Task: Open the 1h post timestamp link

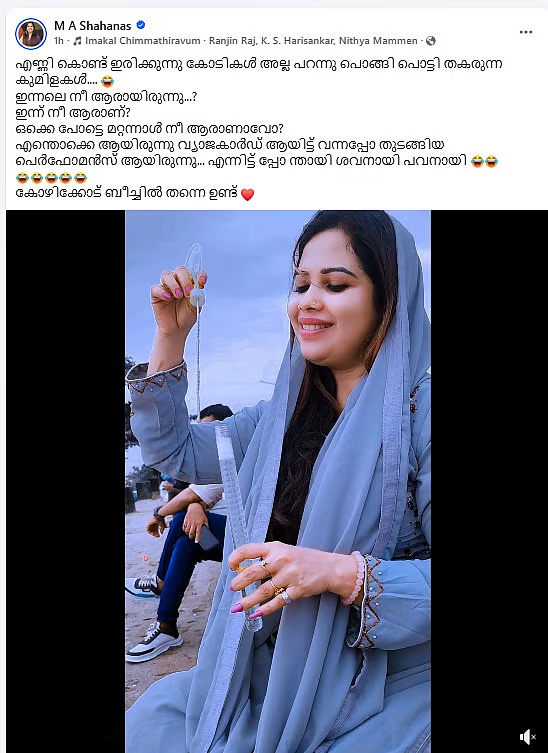Action: [59, 41]
